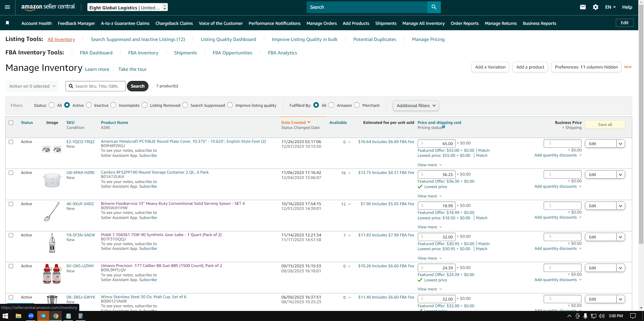Viewport: 644px width, 321px height.
Task: Open the Action on 0 selected dropdown
Action: click(x=32, y=86)
